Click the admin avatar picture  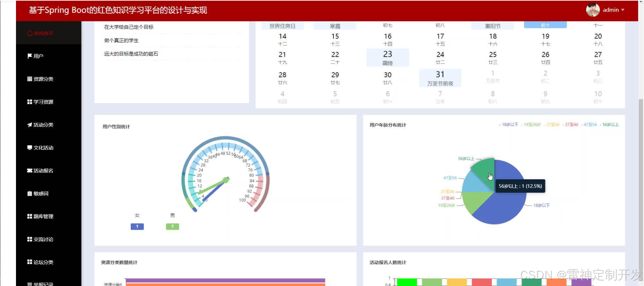pos(593,10)
